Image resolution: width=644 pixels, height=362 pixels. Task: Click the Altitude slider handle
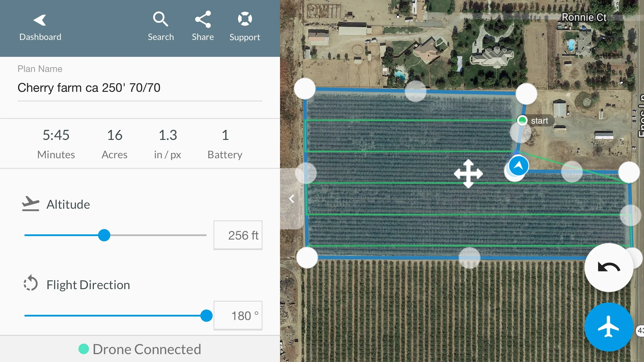(104, 235)
